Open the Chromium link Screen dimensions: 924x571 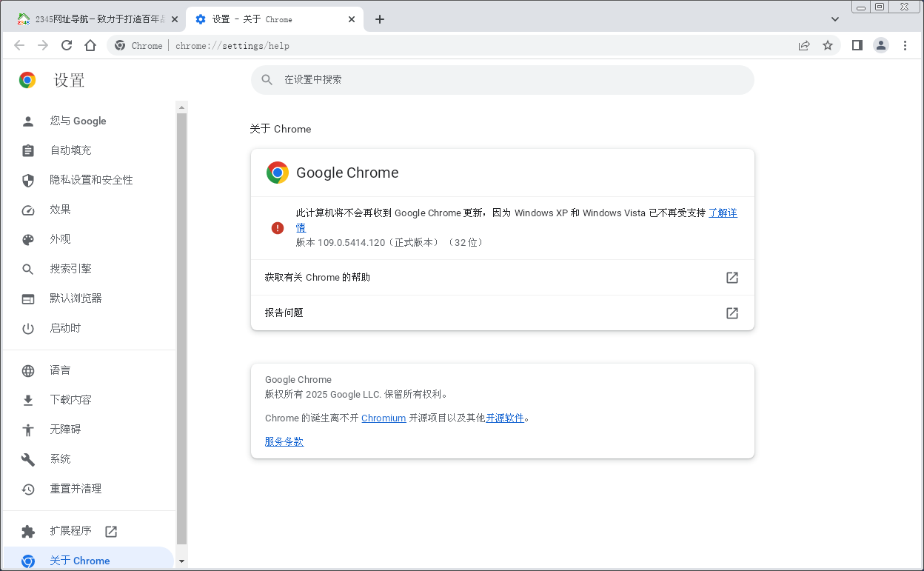click(x=384, y=418)
